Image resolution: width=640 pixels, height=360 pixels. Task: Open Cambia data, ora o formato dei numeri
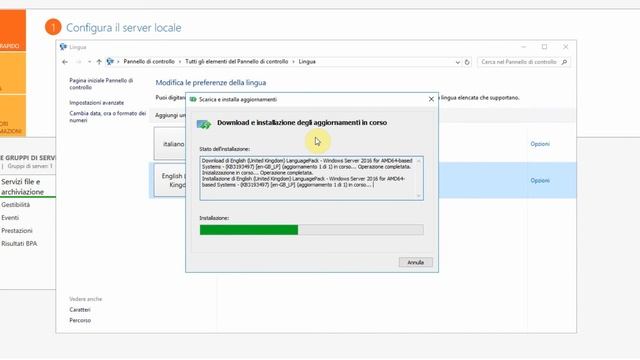[107, 117]
